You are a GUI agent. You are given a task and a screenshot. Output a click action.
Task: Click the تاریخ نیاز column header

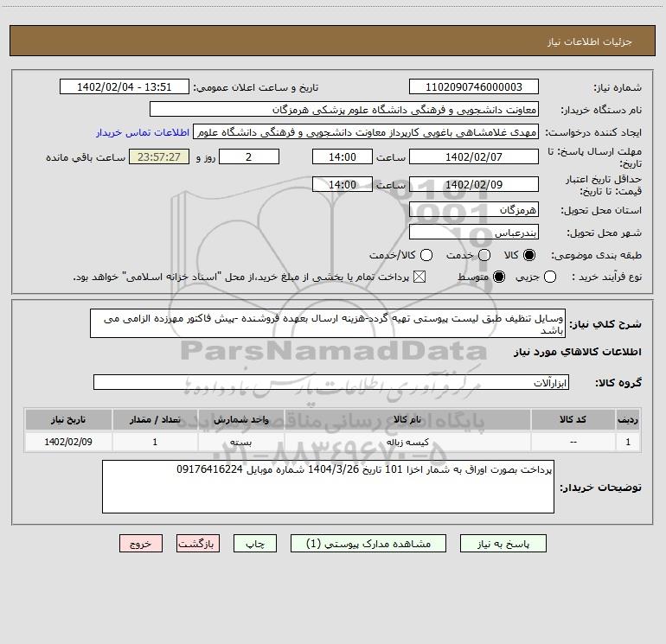click(68, 419)
